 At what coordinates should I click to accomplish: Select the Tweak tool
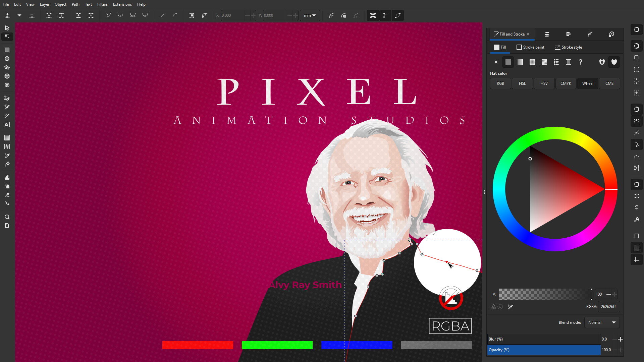click(x=7, y=177)
